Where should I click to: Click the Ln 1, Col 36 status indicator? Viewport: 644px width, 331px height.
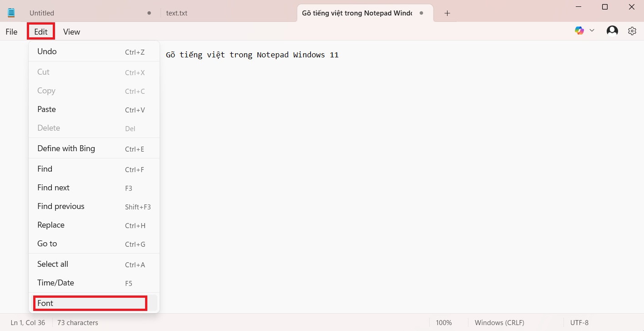(28, 323)
